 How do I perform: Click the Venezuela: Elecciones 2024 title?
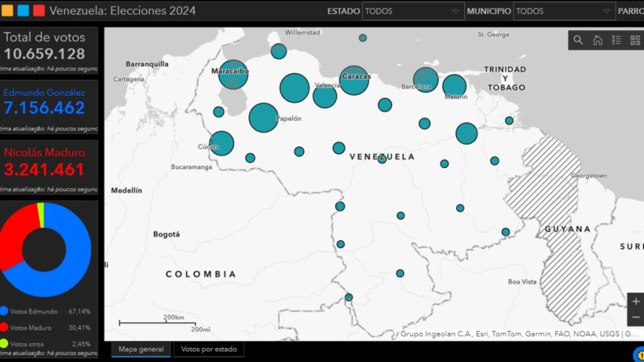point(122,11)
